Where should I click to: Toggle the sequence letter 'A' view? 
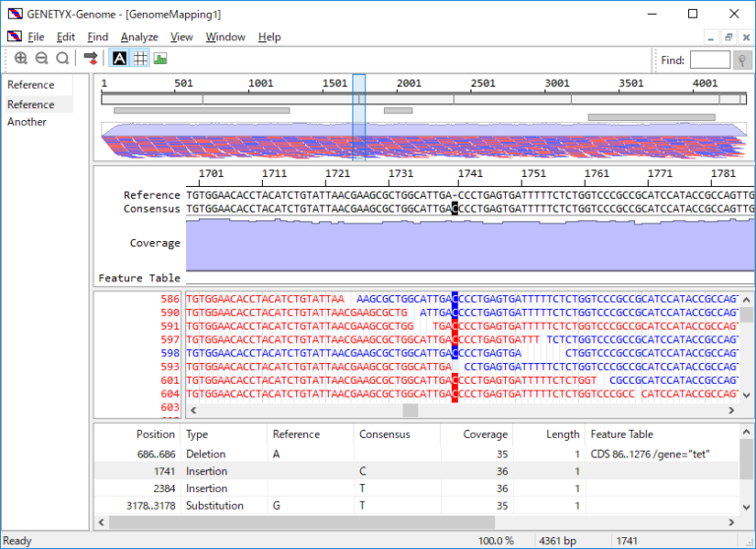coord(119,58)
